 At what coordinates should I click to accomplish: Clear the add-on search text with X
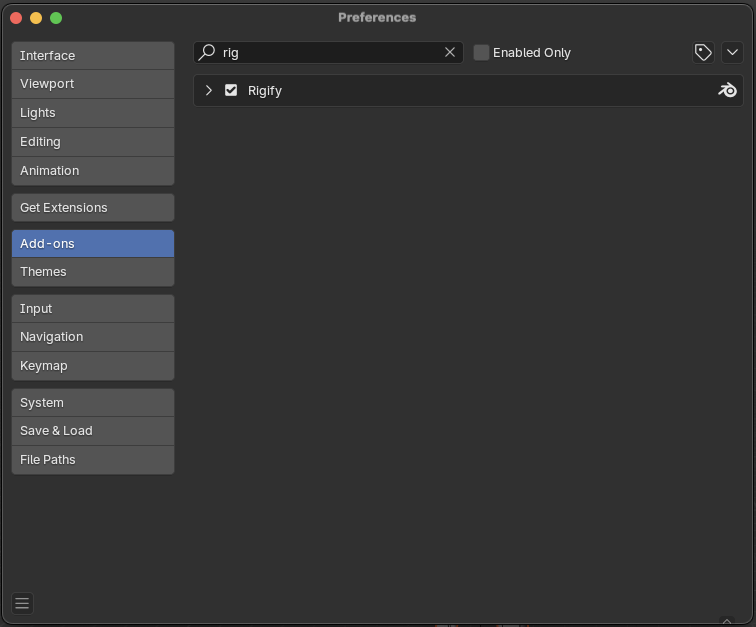click(x=449, y=52)
